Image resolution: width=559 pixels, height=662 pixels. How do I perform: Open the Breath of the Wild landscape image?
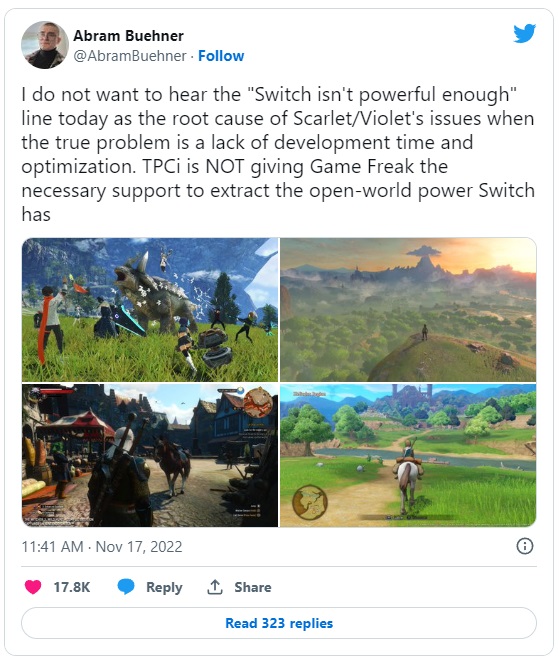tap(408, 309)
